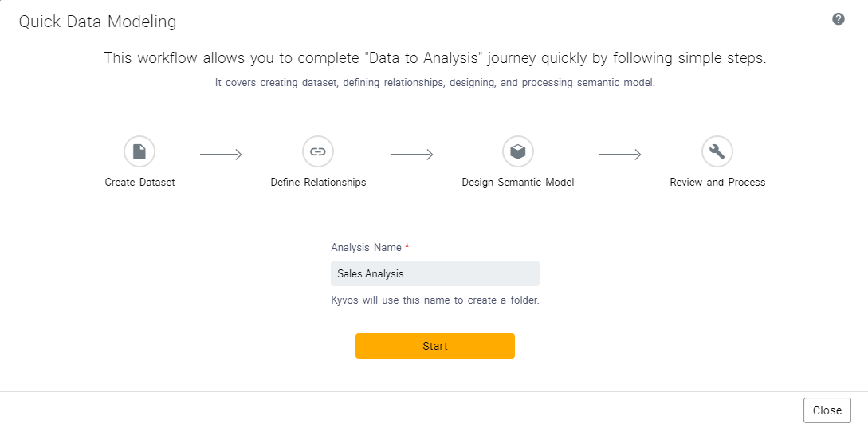This screenshot has height=424, width=868.
Task: Click the arrow before Review and Process step
Action: (620, 155)
